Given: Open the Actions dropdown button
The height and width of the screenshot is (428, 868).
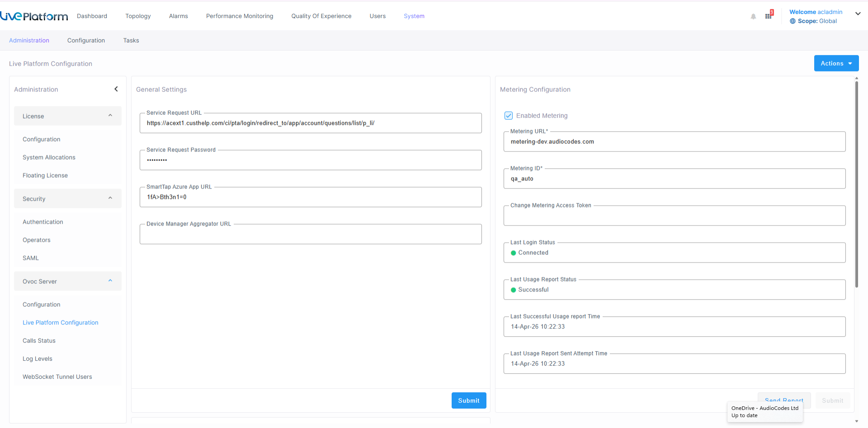Looking at the screenshot, I should 836,63.
